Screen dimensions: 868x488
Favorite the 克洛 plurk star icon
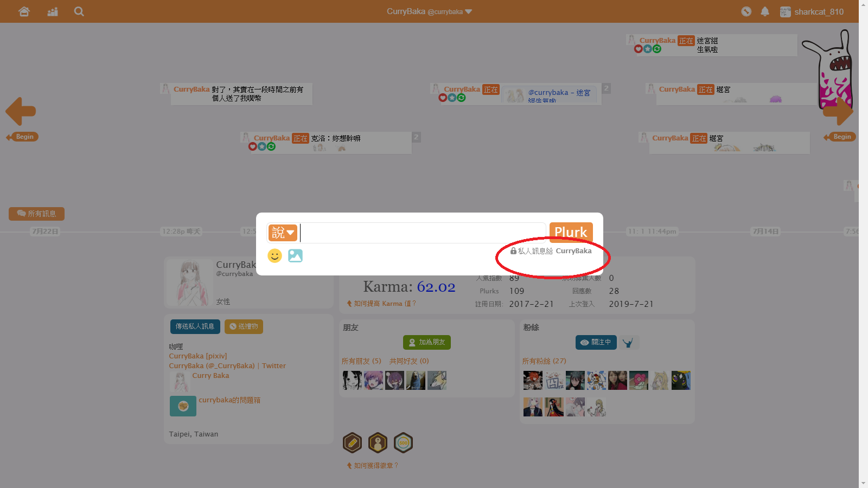(x=262, y=146)
